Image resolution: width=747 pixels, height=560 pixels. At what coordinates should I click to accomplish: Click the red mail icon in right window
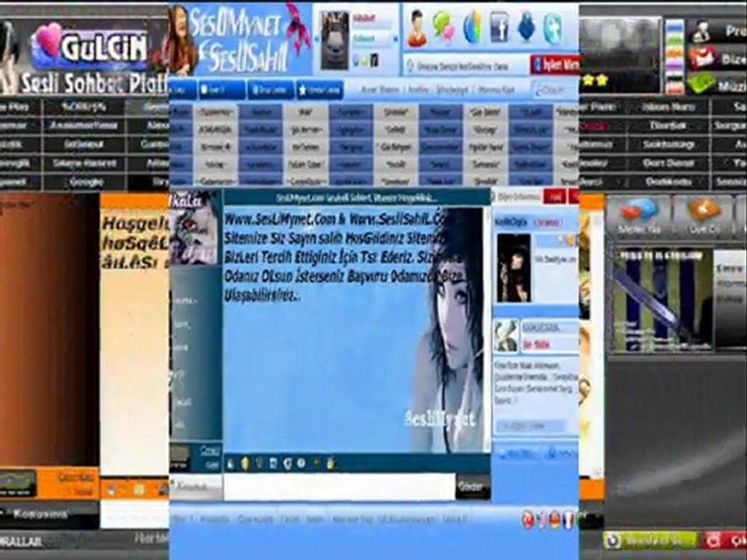point(702,59)
